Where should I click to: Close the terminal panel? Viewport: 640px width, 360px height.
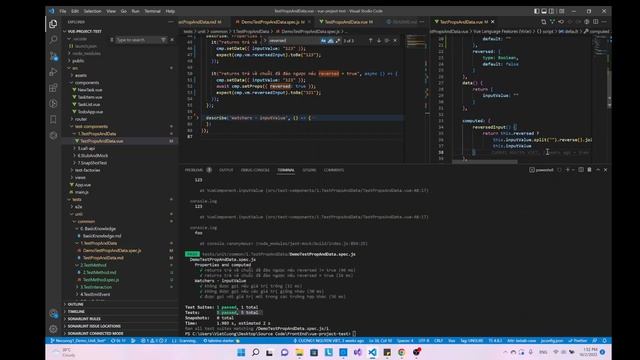point(605,170)
